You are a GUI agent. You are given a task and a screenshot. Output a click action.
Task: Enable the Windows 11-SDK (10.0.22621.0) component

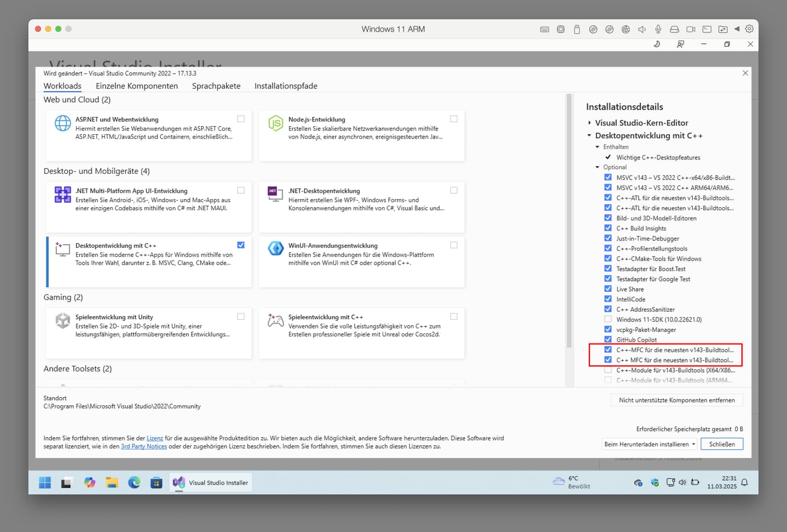608,319
